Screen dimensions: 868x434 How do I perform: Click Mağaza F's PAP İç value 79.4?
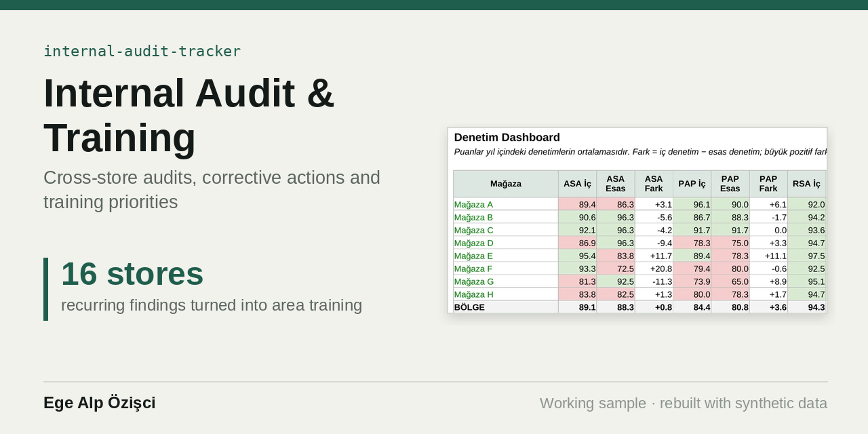[692, 269]
